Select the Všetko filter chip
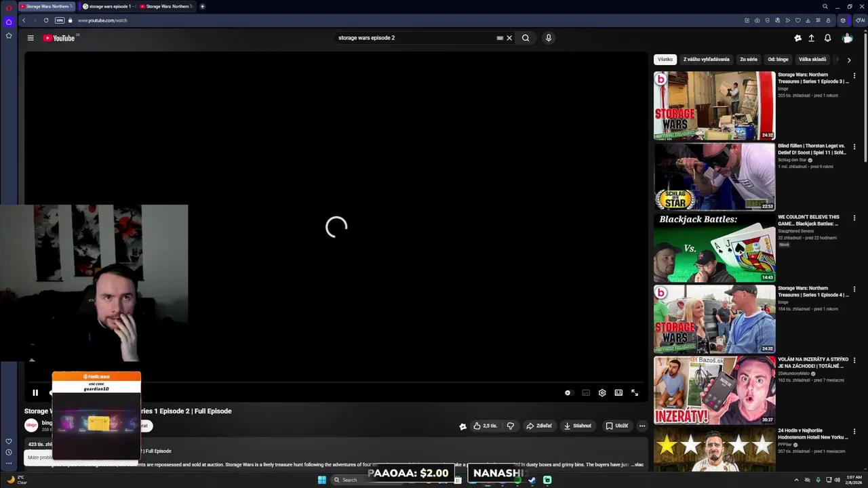The height and width of the screenshot is (488, 868). click(x=665, y=60)
